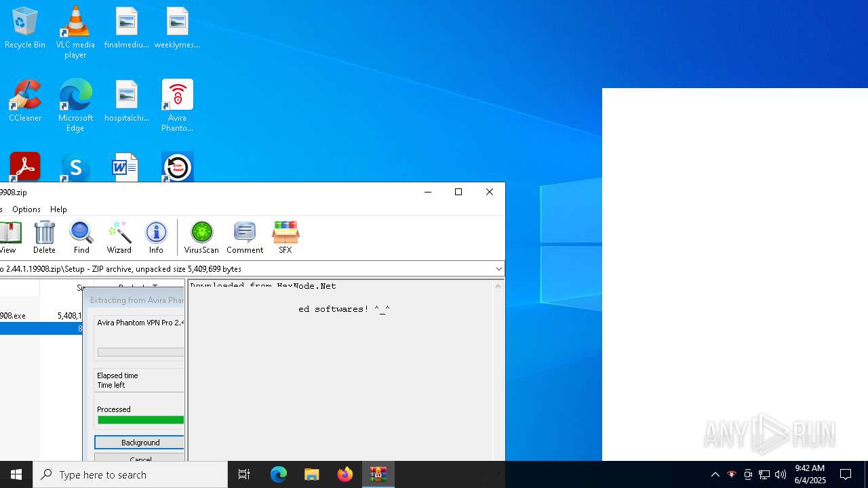868x488 pixels.
Task: Click WinRAR taskbar button
Action: [378, 474]
